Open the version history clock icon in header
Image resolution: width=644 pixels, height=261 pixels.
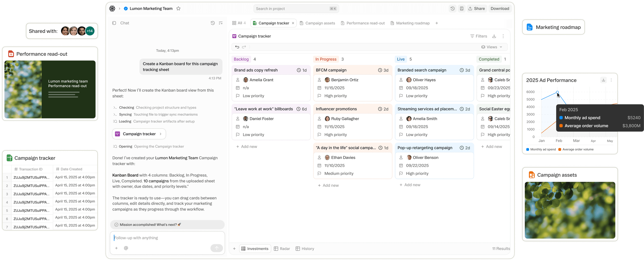tap(452, 9)
